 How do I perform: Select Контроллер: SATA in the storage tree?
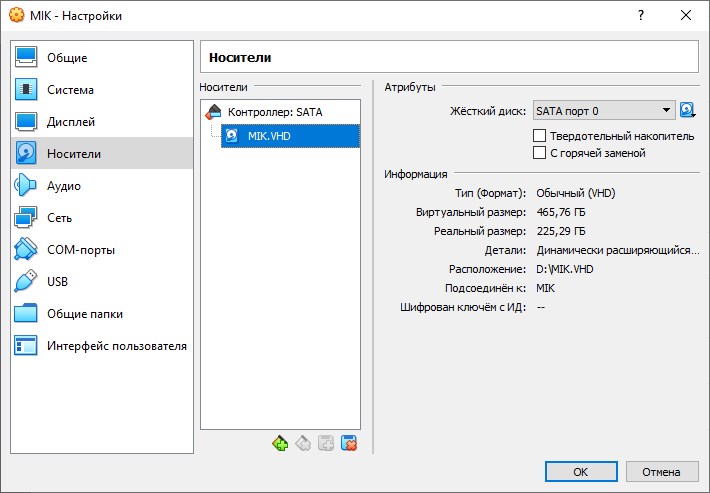click(x=274, y=112)
